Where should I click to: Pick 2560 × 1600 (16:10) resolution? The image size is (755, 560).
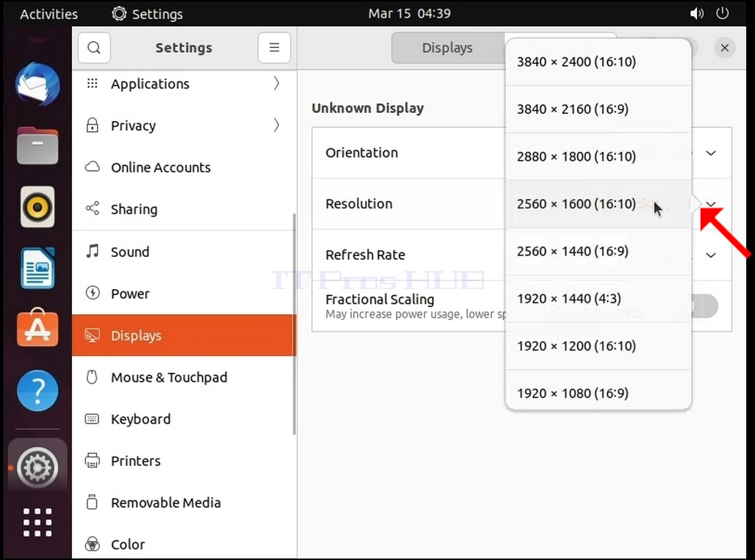(x=599, y=204)
